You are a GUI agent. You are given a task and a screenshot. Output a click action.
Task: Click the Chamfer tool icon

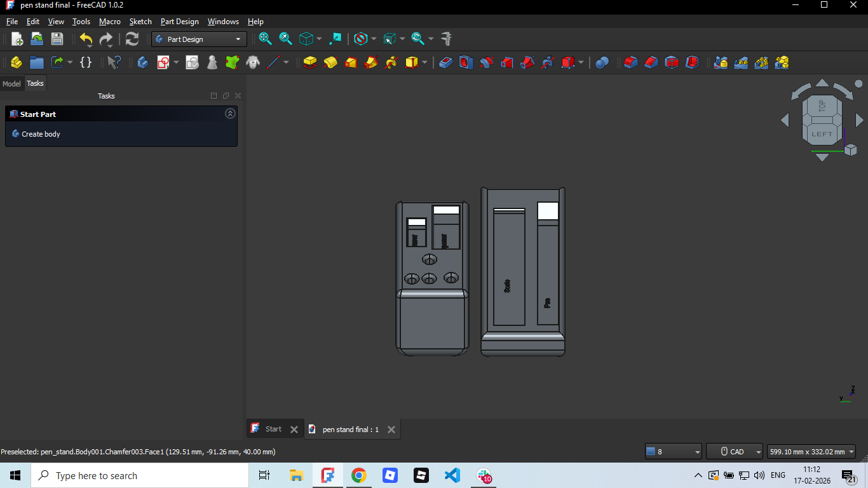click(651, 62)
